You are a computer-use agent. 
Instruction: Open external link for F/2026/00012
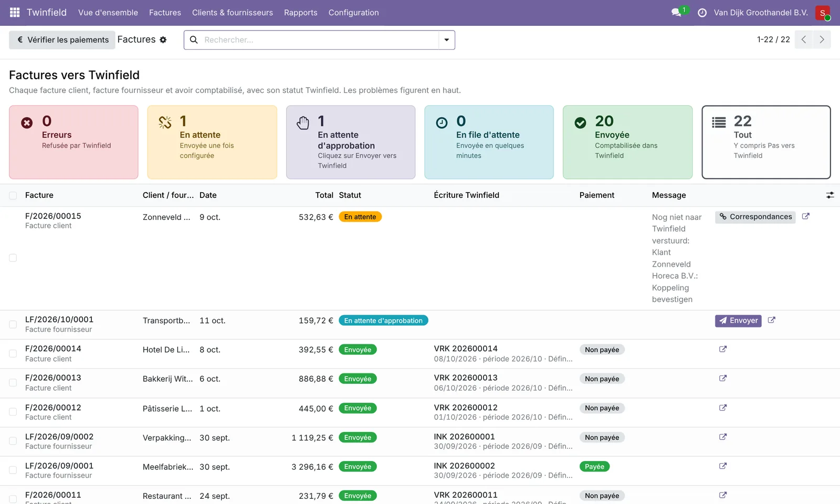pyautogui.click(x=723, y=408)
